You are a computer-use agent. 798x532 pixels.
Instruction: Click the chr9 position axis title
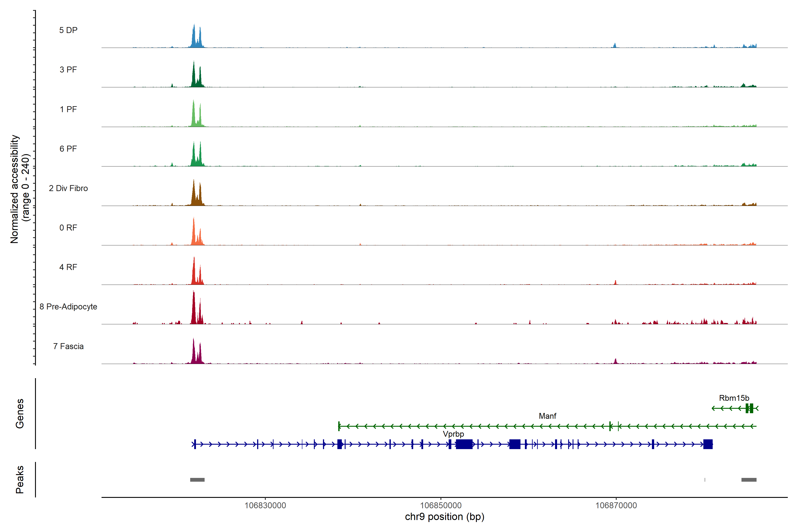444,517
